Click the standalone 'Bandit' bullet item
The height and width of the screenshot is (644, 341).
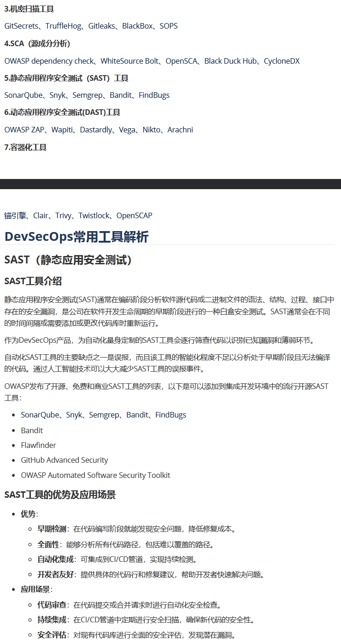[x=32, y=430]
